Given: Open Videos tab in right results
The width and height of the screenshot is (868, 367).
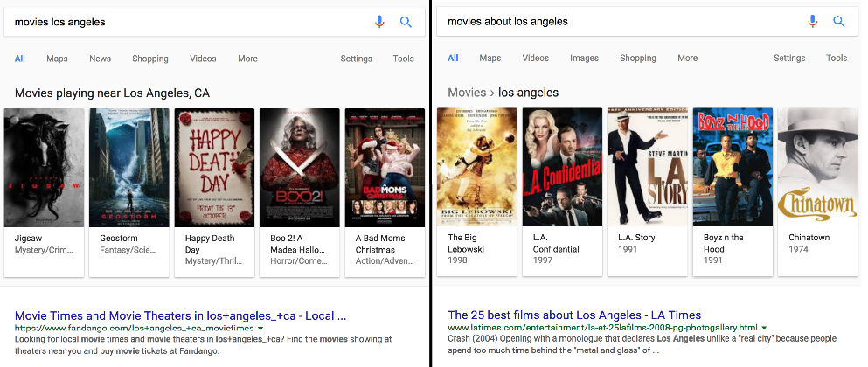Looking at the screenshot, I should (536, 59).
